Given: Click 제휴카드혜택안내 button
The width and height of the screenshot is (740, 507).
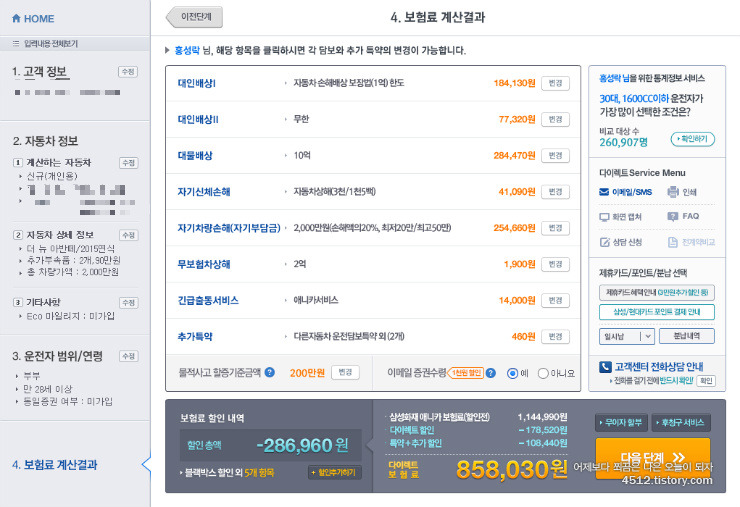Looking at the screenshot, I should coord(656,293).
